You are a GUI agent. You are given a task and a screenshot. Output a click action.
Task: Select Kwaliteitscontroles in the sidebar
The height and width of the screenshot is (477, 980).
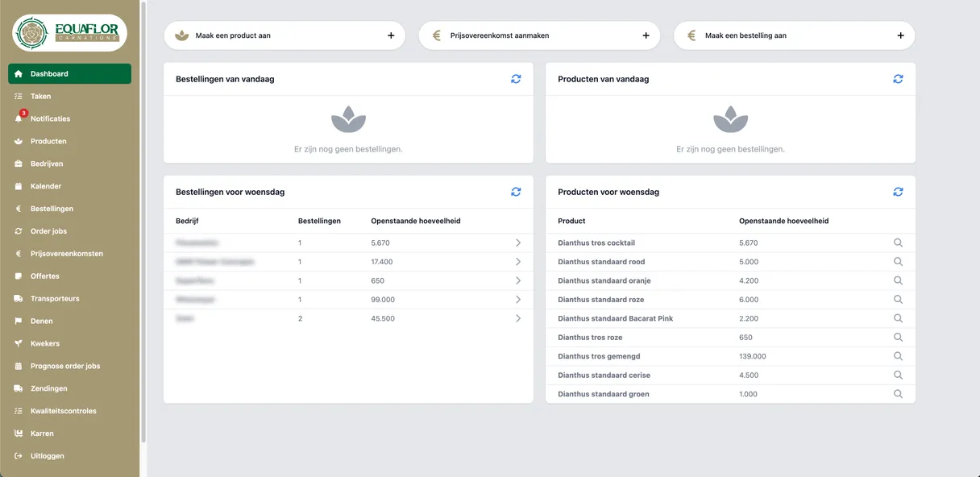click(x=70, y=411)
